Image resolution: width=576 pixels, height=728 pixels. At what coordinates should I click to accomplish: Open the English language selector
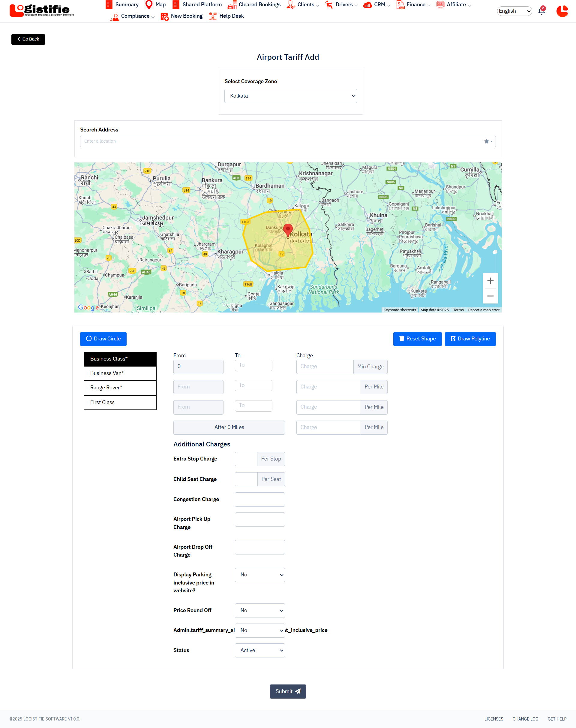[x=514, y=11]
